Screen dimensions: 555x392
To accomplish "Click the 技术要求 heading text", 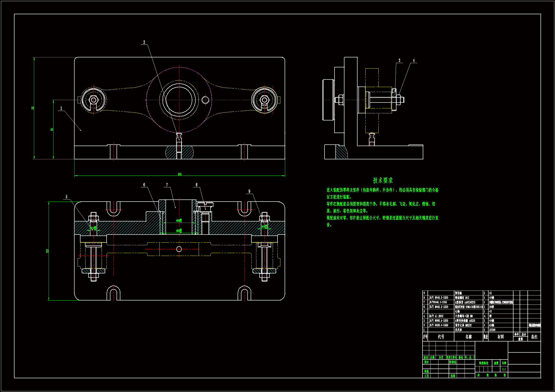I will click(x=383, y=180).
